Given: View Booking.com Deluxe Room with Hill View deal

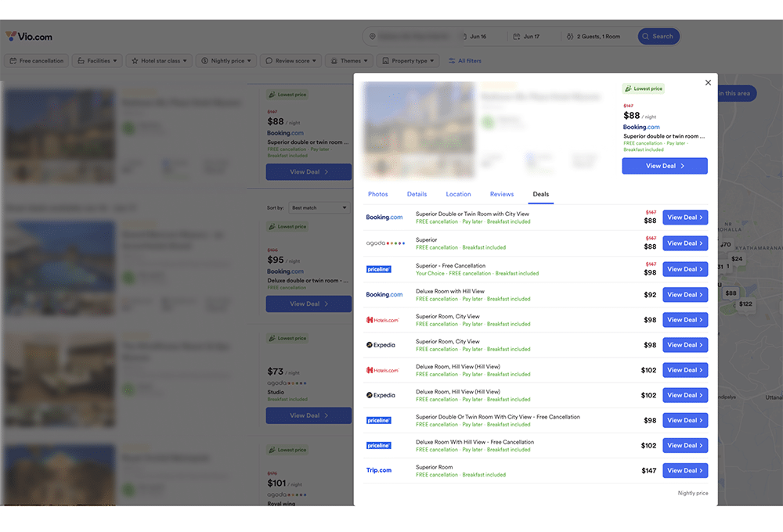Looking at the screenshot, I should (684, 295).
